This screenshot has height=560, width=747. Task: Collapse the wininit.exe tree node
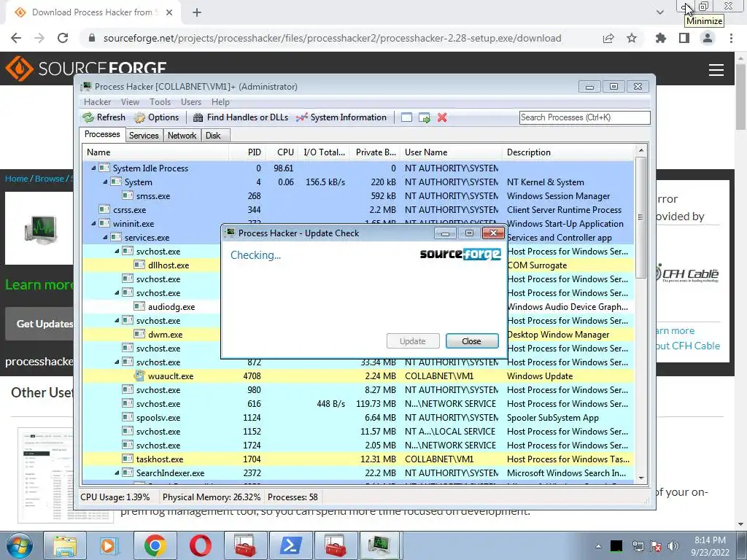pyautogui.click(x=93, y=224)
